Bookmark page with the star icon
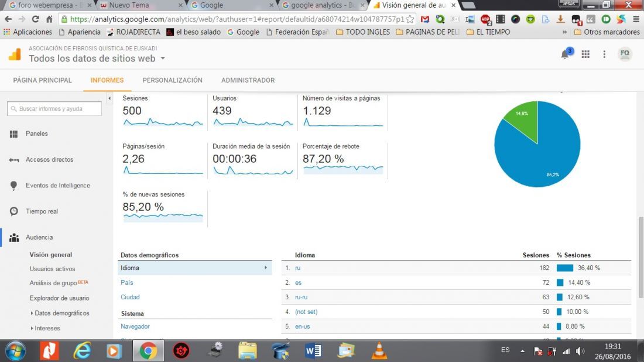 coord(409,19)
